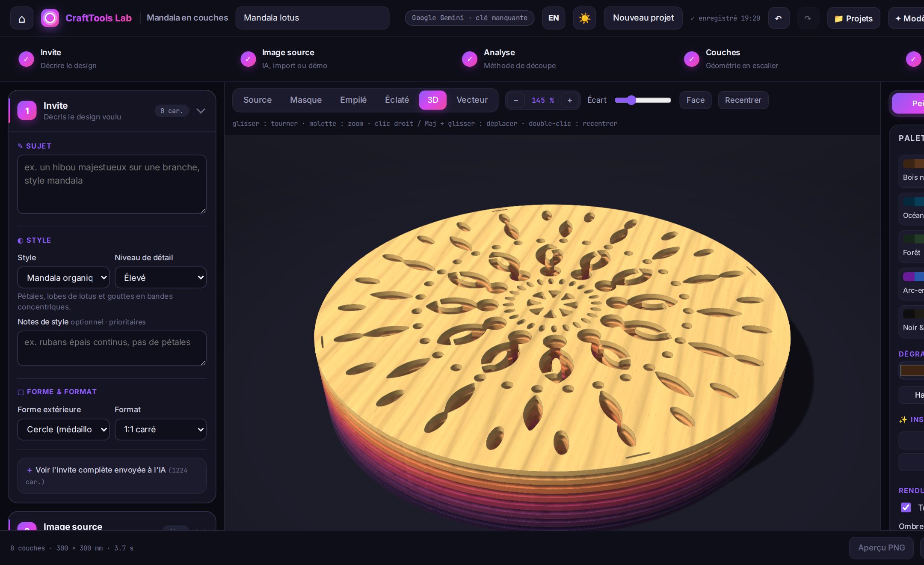Screen dimensions: 924x565
Task: Click the Invite step checkmark circle
Action: [26, 59]
